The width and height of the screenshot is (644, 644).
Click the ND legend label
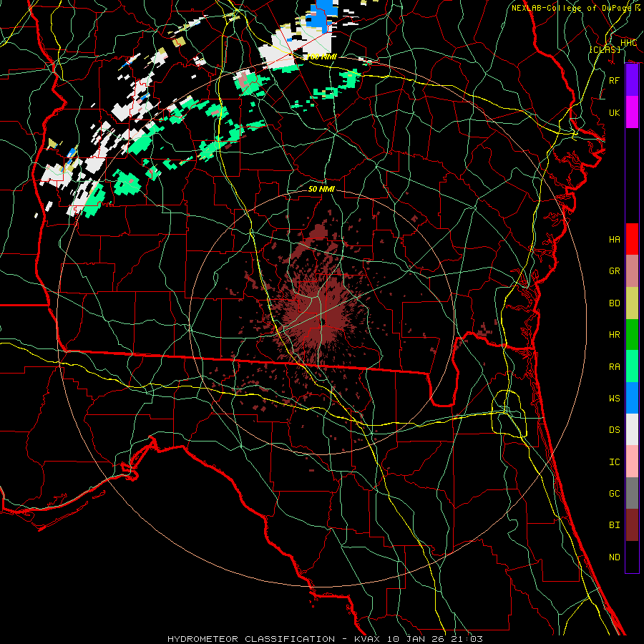pos(615,557)
